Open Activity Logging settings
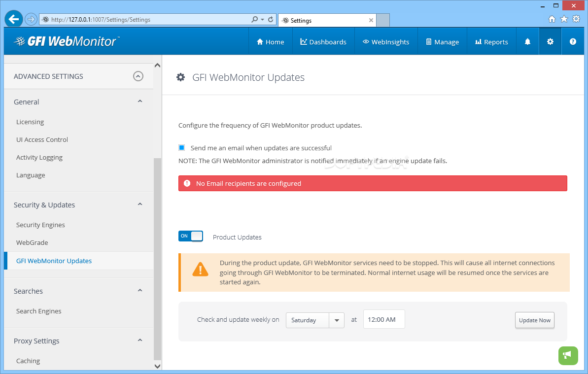588x374 pixels. (x=39, y=157)
